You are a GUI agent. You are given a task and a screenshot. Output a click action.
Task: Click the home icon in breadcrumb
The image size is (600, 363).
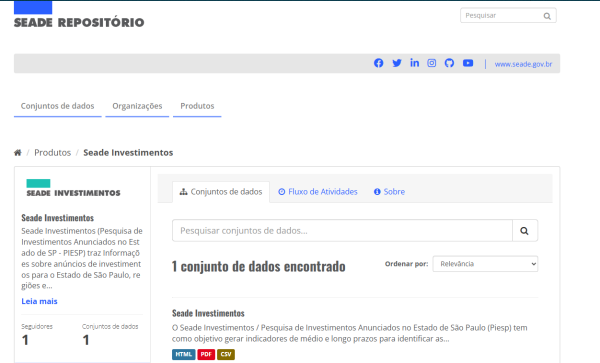coord(18,153)
